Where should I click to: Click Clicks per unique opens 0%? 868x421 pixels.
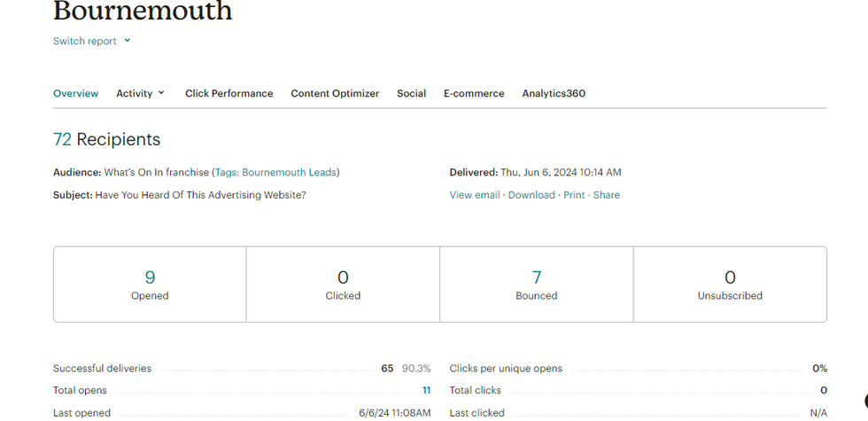[x=820, y=369]
